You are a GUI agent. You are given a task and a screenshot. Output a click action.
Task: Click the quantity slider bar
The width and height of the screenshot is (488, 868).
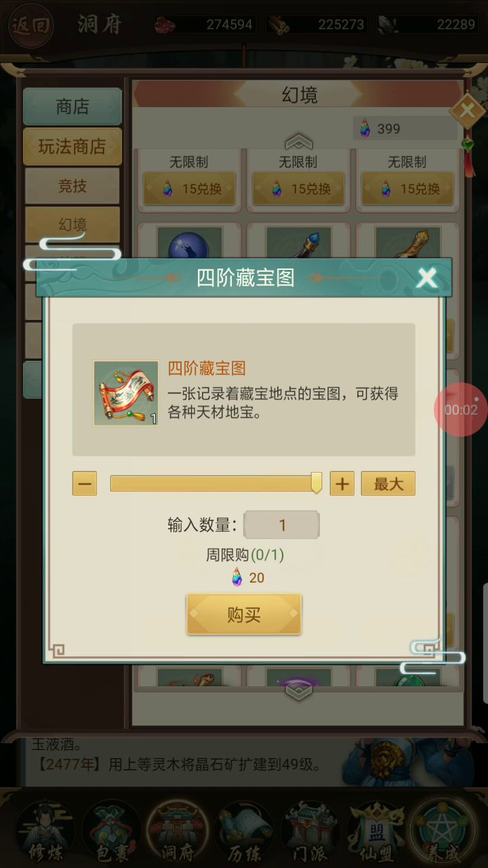click(x=216, y=484)
